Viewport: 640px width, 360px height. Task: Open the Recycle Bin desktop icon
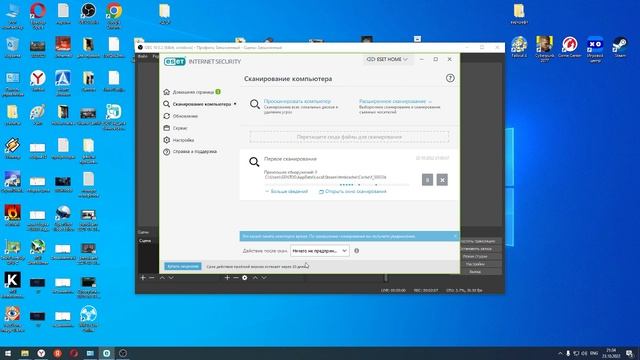pos(13,47)
